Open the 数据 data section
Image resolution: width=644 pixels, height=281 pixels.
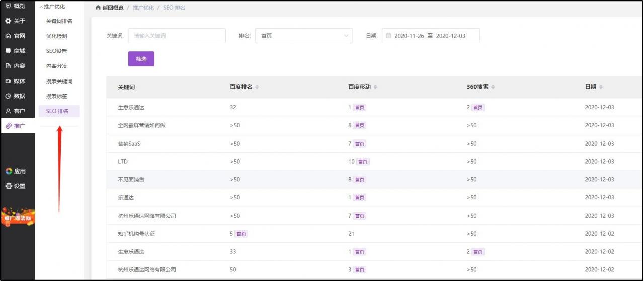15,96
